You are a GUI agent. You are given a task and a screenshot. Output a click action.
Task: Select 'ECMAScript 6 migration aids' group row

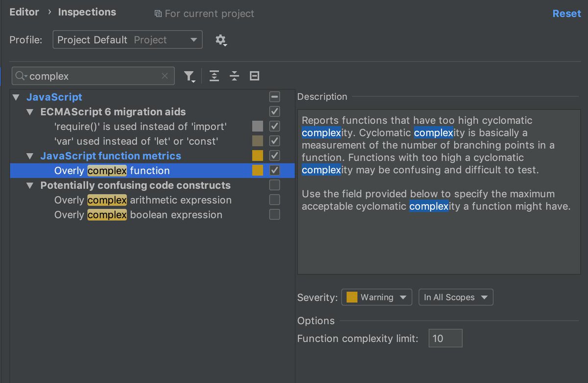pos(152,112)
